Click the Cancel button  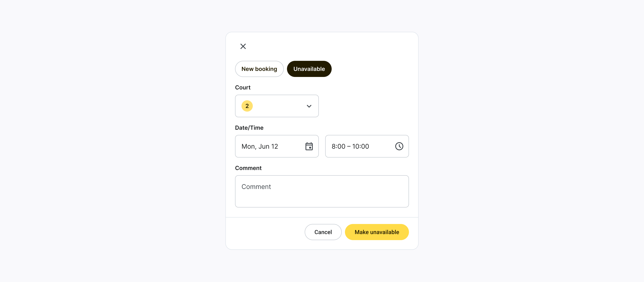323,232
